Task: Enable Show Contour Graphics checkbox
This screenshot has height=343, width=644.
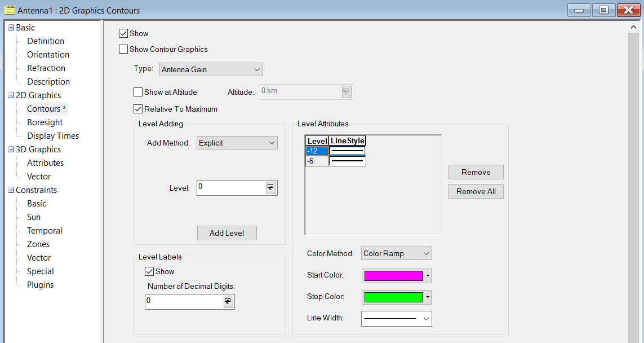Action: [123, 50]
